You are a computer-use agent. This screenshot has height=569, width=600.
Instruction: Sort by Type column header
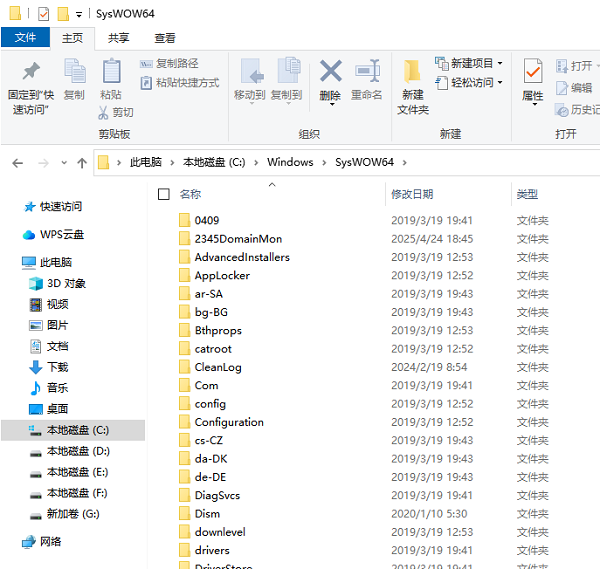click(527, 194)
